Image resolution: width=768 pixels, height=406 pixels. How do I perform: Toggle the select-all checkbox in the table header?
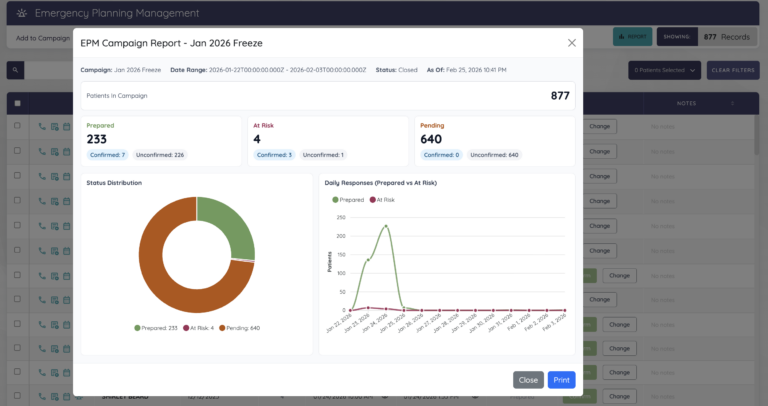click(16, 103)
